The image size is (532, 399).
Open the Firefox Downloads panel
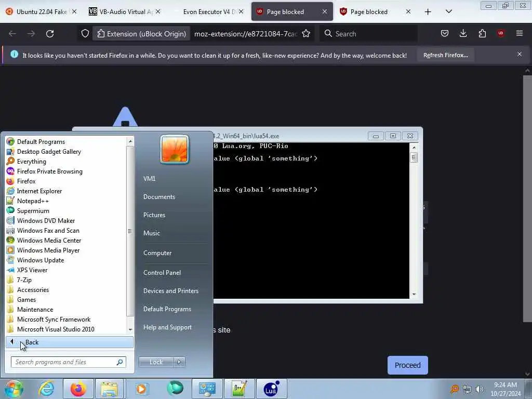463,33
